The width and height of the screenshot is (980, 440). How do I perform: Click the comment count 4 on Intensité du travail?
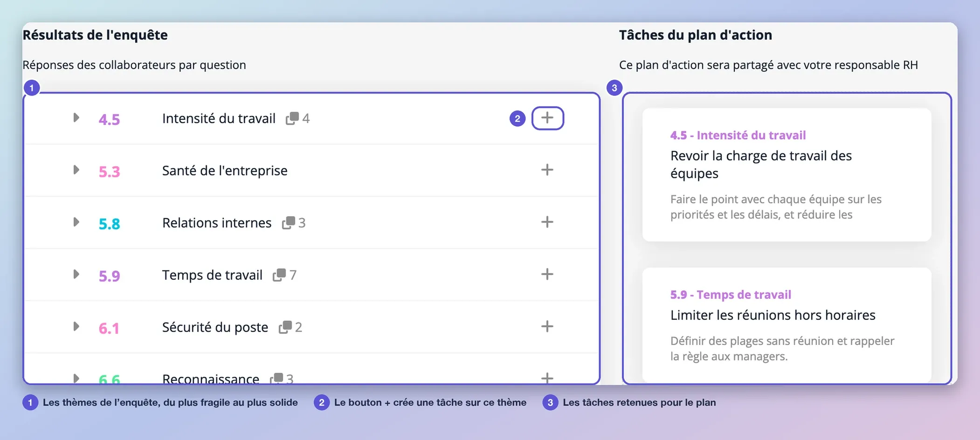[x=306, y=118]
